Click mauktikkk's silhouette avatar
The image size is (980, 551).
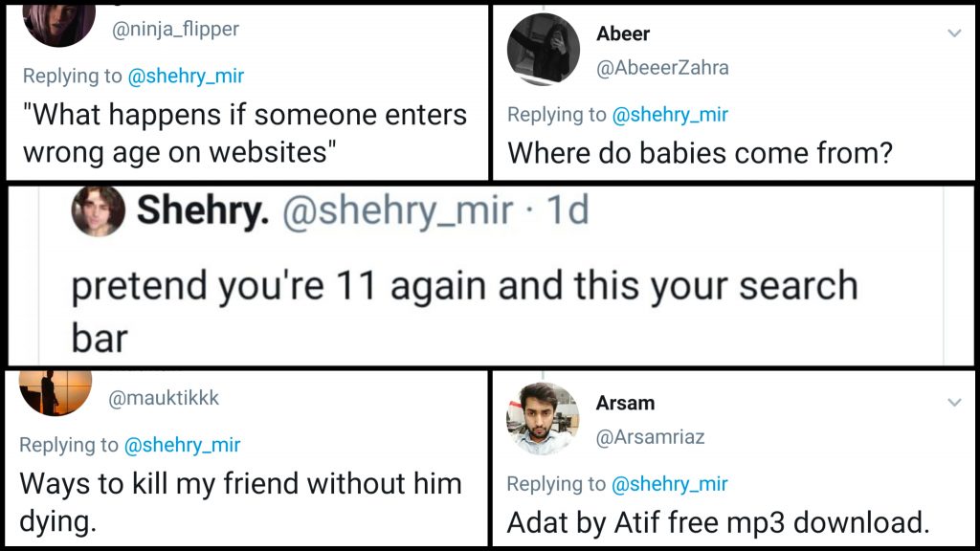(x=56, y=388)
